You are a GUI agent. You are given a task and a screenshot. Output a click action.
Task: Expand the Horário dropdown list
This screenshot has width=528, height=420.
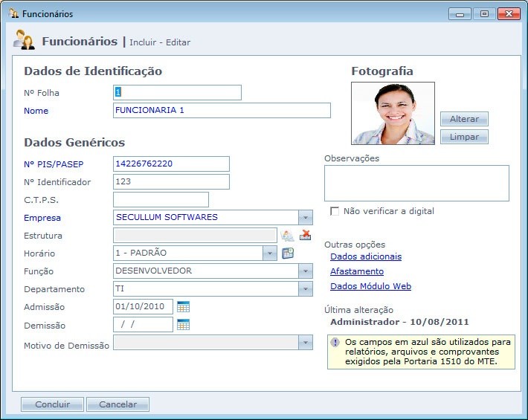point(269,253)
